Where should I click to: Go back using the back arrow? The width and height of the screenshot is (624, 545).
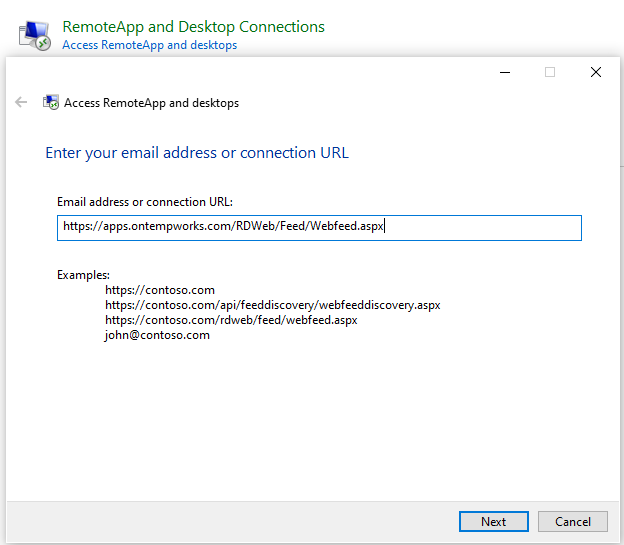(21, 102)
